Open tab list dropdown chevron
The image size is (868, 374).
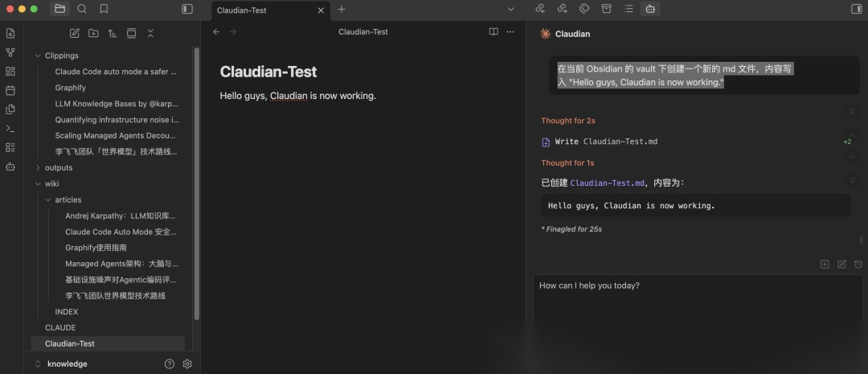pyautogui.click(x=511, y=10)
